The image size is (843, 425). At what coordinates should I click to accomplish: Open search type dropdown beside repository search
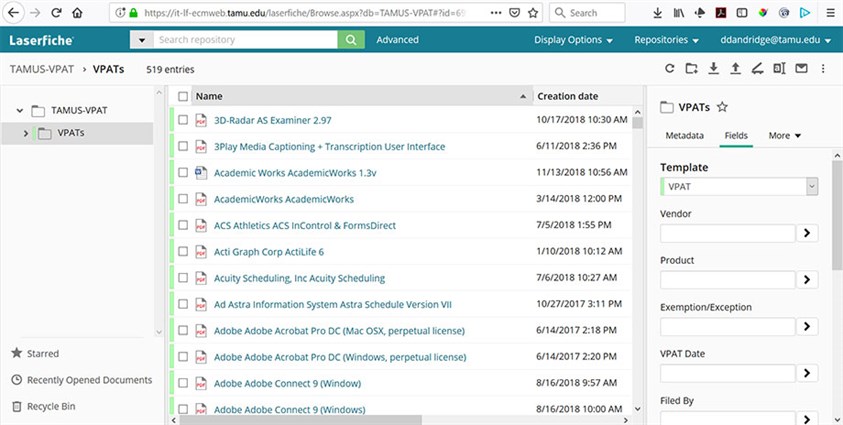142,40
